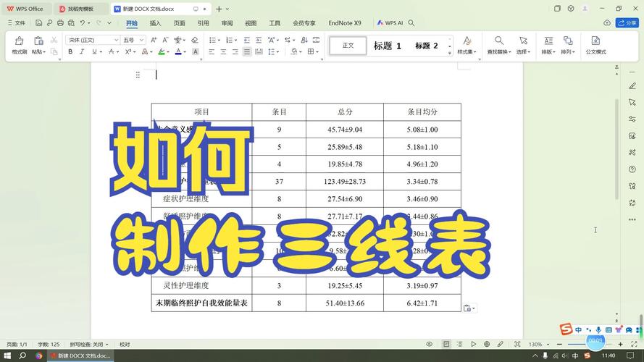Open the Insert (插入) tab
This screenshot has width=644, height=362.
(155, 23)
